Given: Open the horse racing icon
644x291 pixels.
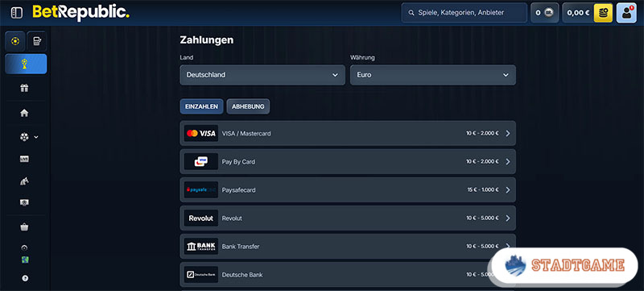Looking at the screenshot, I should [x=25, y=181].
